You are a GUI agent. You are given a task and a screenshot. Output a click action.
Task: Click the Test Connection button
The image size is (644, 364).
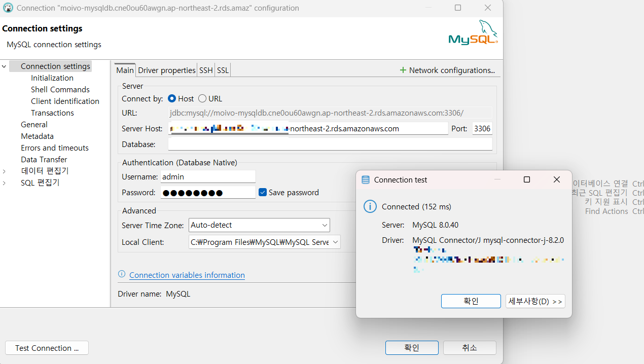click(47, 348)
